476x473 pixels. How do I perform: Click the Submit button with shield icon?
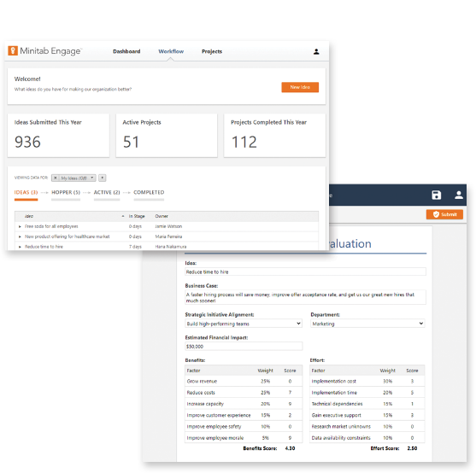[x=444, y=214]
